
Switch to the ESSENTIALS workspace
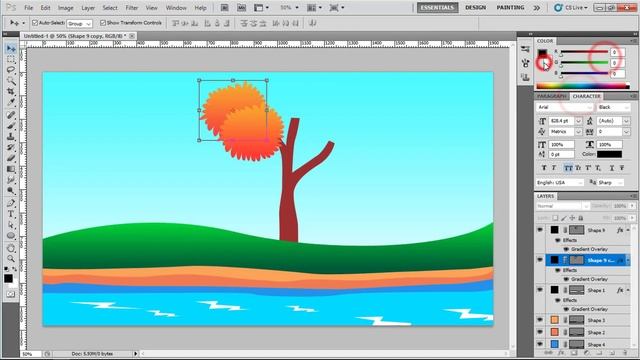tap(437, 8)
